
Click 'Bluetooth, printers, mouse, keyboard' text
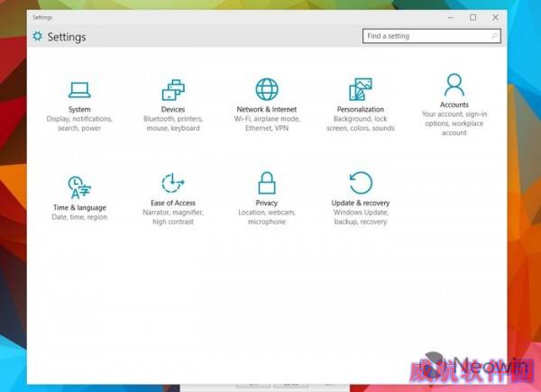point(173,123)
